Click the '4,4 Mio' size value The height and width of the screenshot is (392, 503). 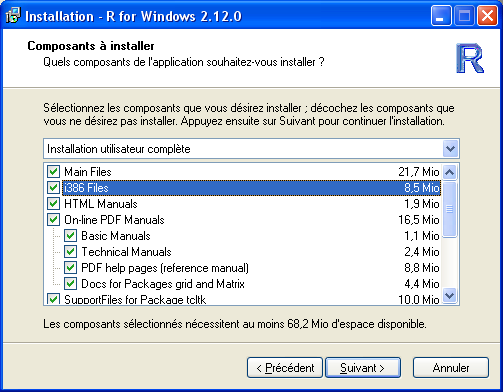point(422,284)
